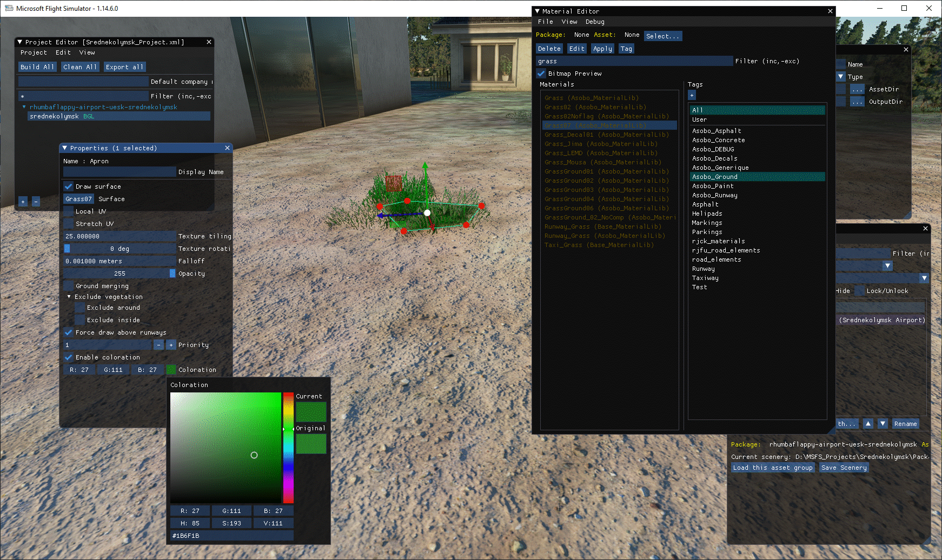Viewport: 942px width, 560px height.
Task: Click the Coloration green swatch in Properties
Action: [171, 370]
